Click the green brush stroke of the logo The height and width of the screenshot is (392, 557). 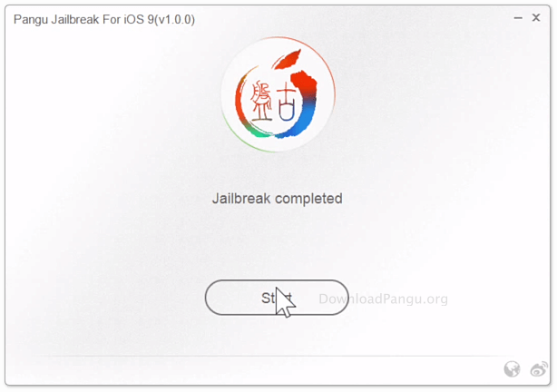pos(259,132)
